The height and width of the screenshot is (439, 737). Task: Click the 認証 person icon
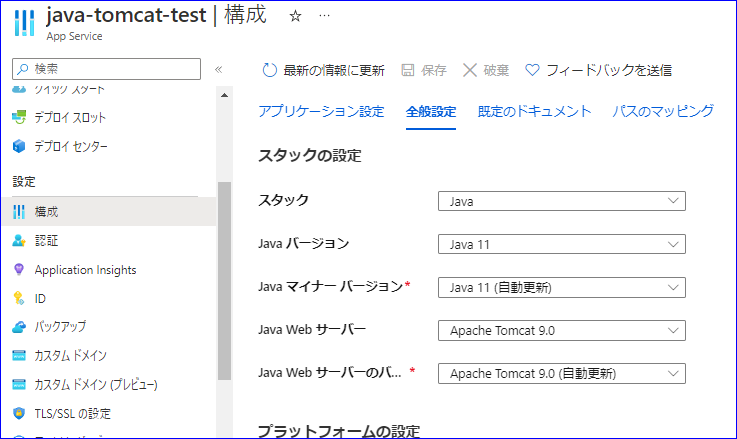click(x=19, y=241)
